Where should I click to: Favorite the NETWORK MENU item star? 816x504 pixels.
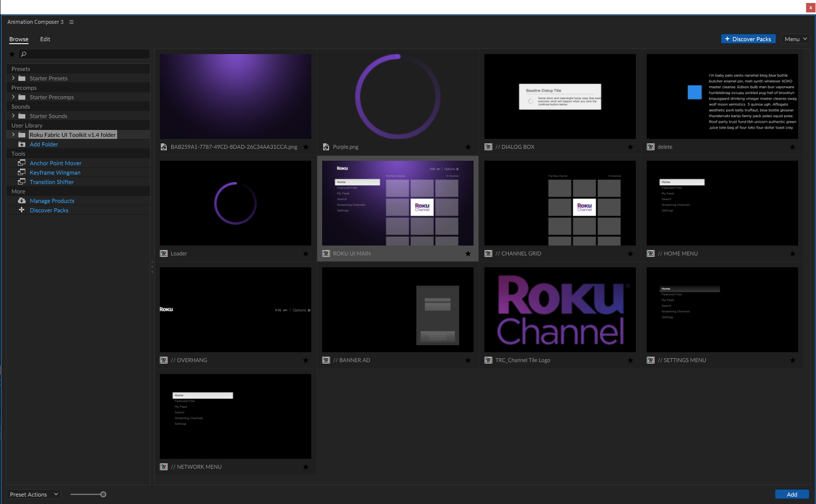306,467
